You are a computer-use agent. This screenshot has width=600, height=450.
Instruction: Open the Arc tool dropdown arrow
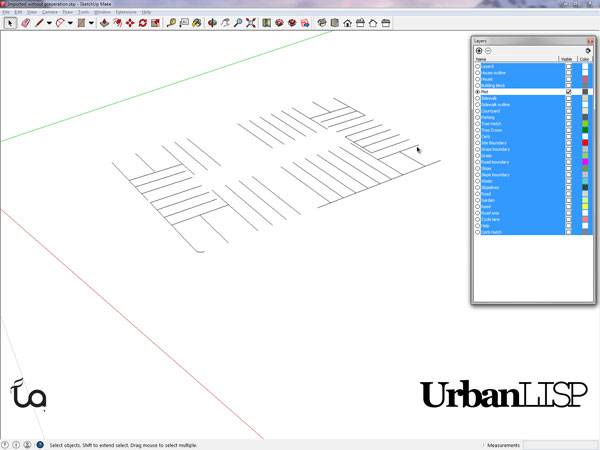70,22
